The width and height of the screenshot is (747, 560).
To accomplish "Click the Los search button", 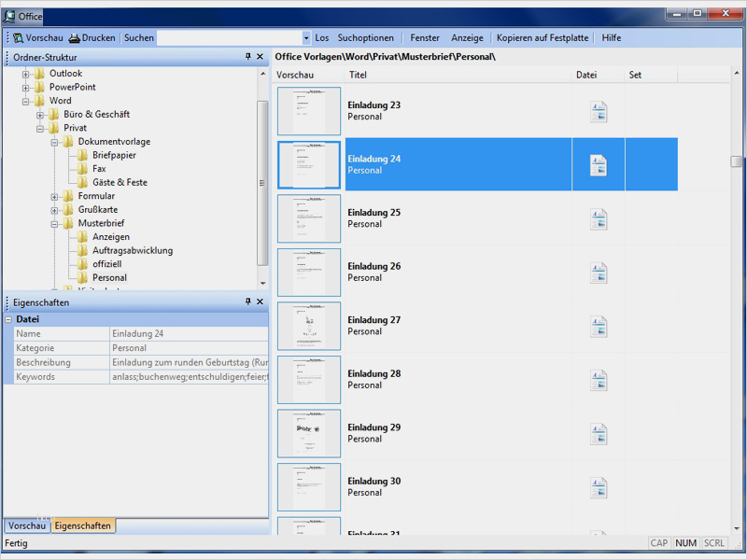I will pos(322,38).
